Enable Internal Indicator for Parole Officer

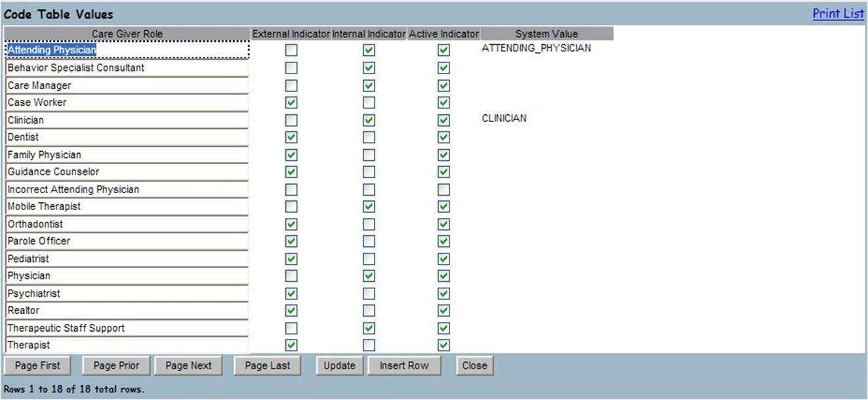point(369,240)
